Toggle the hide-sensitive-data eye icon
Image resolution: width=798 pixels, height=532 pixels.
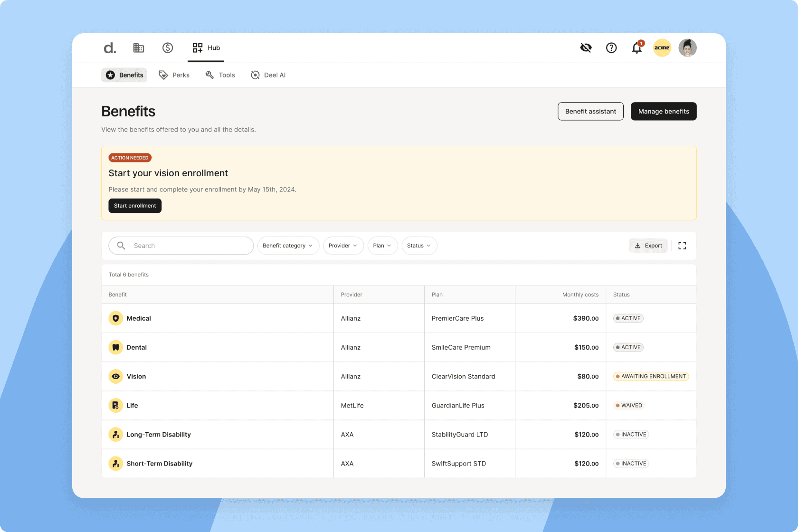click(586, 48)
